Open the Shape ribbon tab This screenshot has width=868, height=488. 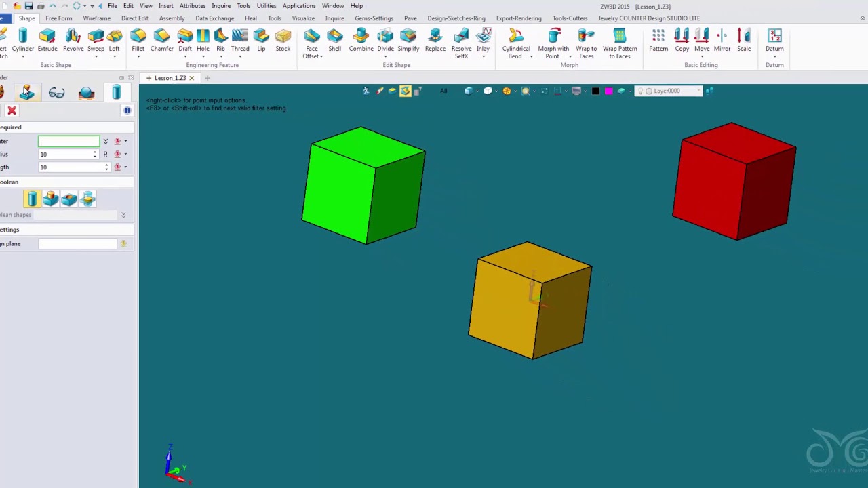click(x=26, y=18)
